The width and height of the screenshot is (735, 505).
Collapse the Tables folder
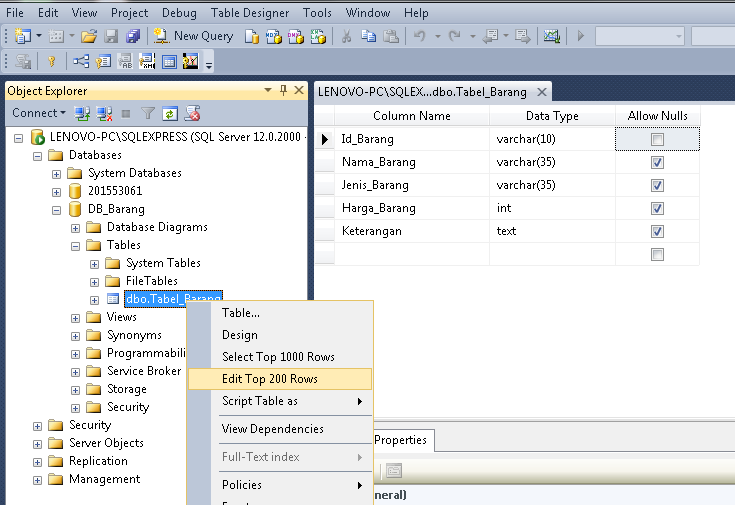pos(75,246)
